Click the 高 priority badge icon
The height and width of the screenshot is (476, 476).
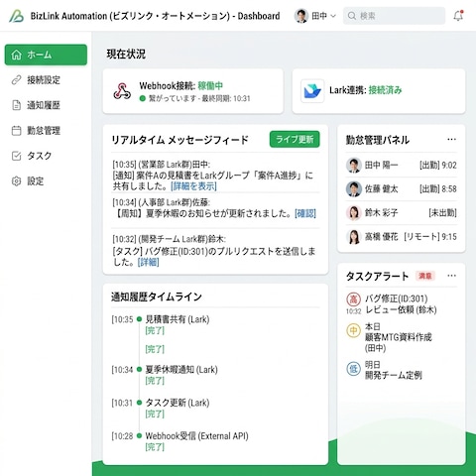coord(353,299)
